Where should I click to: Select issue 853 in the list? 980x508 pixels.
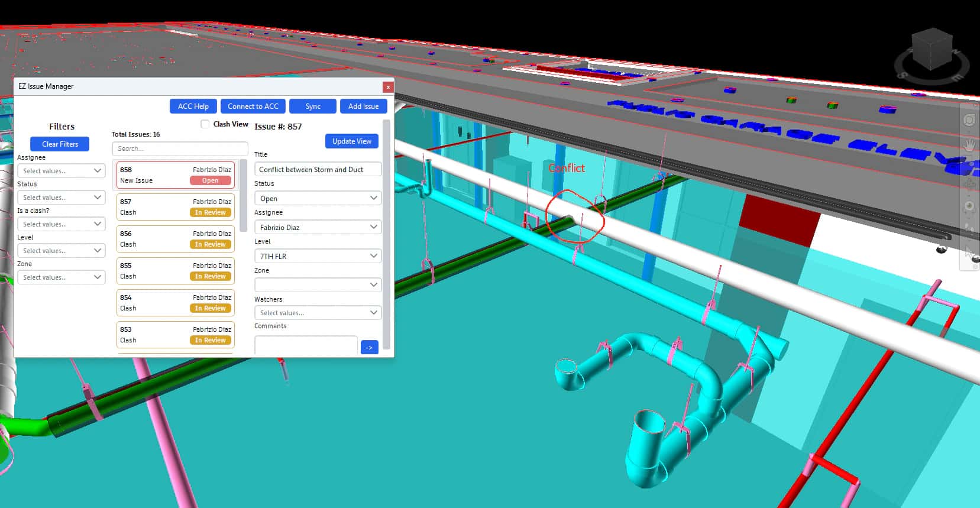[176, 335]
